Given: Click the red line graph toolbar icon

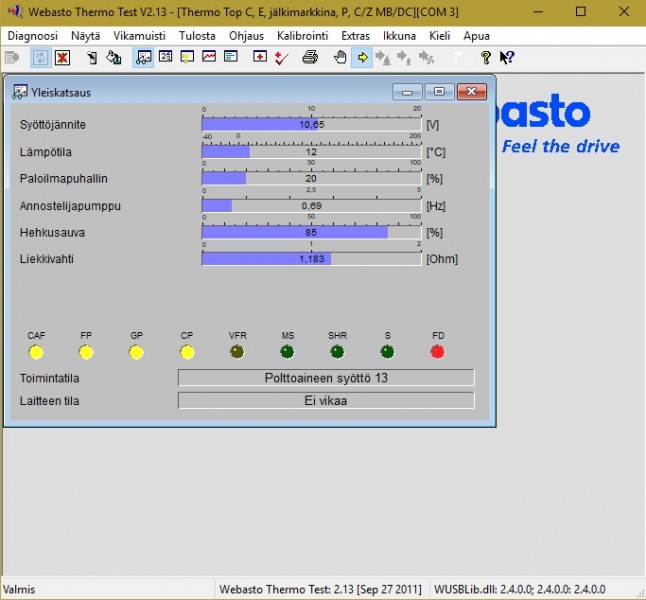Looking at the screenshot, I should [209, 58].
